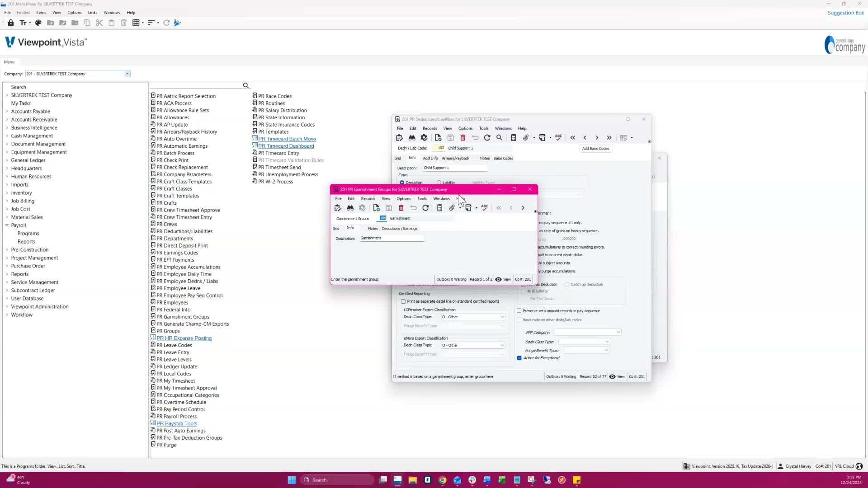The width and height of the screenshot is (868, 488).
Task: Open Records menu in Garnishment Groups window
Action: click(368, 198)
